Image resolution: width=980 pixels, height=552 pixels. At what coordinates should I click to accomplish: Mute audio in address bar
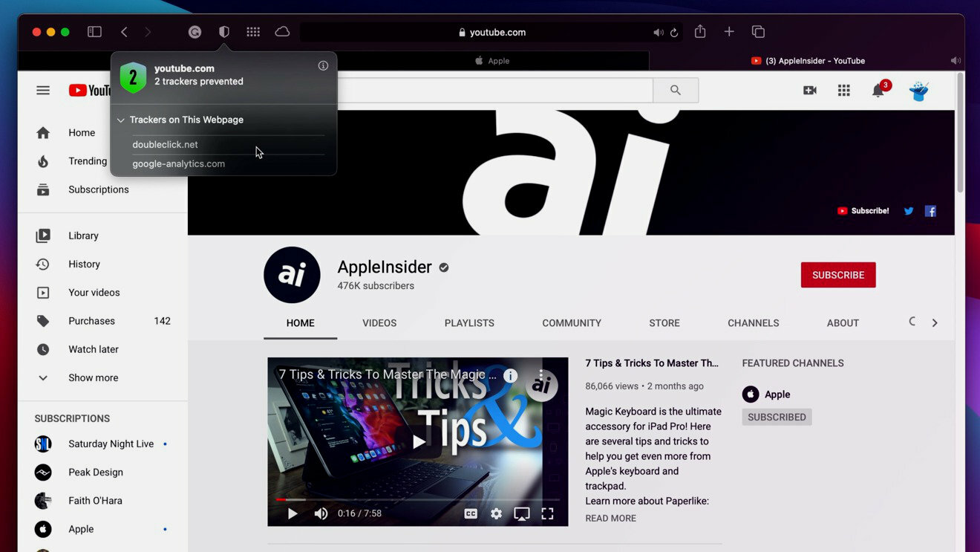(x=659, y=33)
